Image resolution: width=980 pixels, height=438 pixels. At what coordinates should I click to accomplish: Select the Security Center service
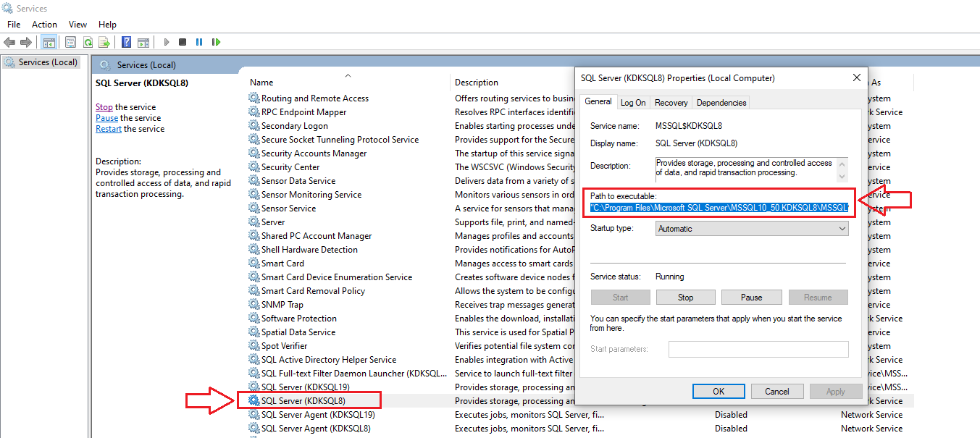pos(290,167)
